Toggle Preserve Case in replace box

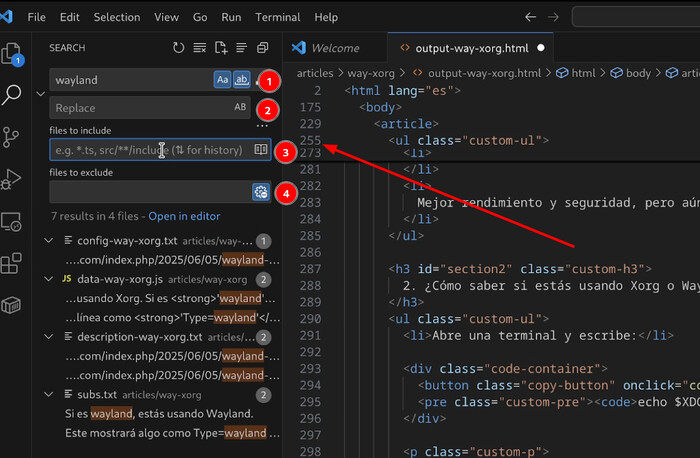pos(240,107)
